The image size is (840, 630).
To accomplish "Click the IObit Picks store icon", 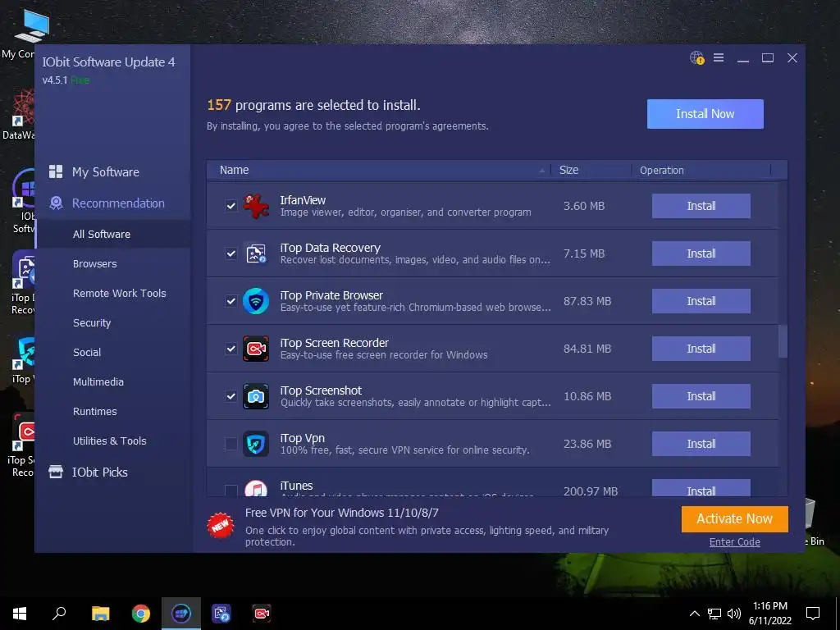I will click(56, 472).
